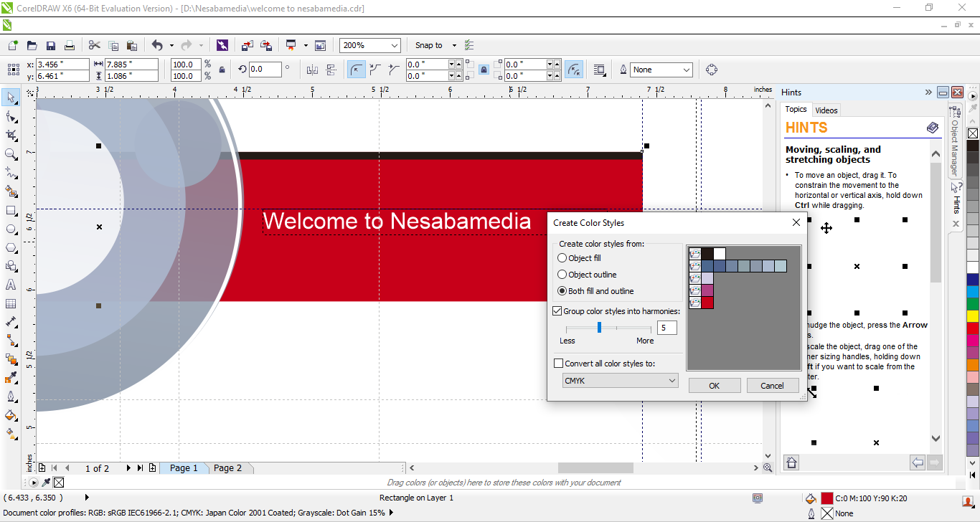This screenshot has height=522, width=980.
Task: Select the Zoom tool magnifier
Action: point(11,154)
